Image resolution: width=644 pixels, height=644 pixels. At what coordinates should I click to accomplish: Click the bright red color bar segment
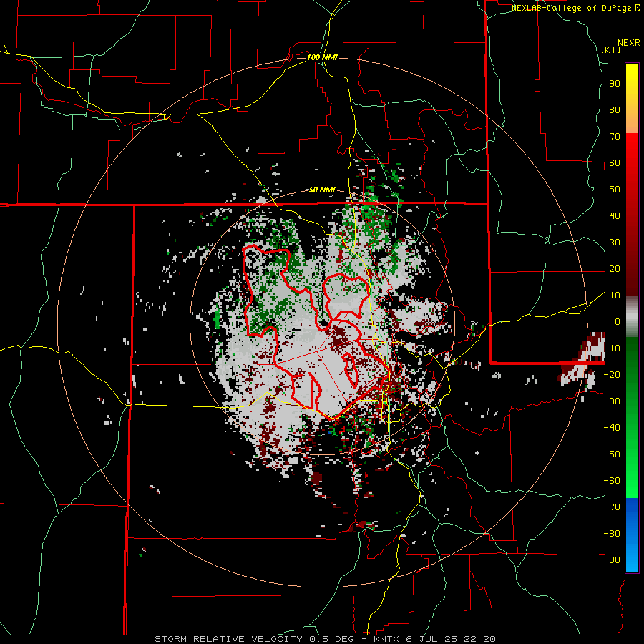click(x=632, y=148)
